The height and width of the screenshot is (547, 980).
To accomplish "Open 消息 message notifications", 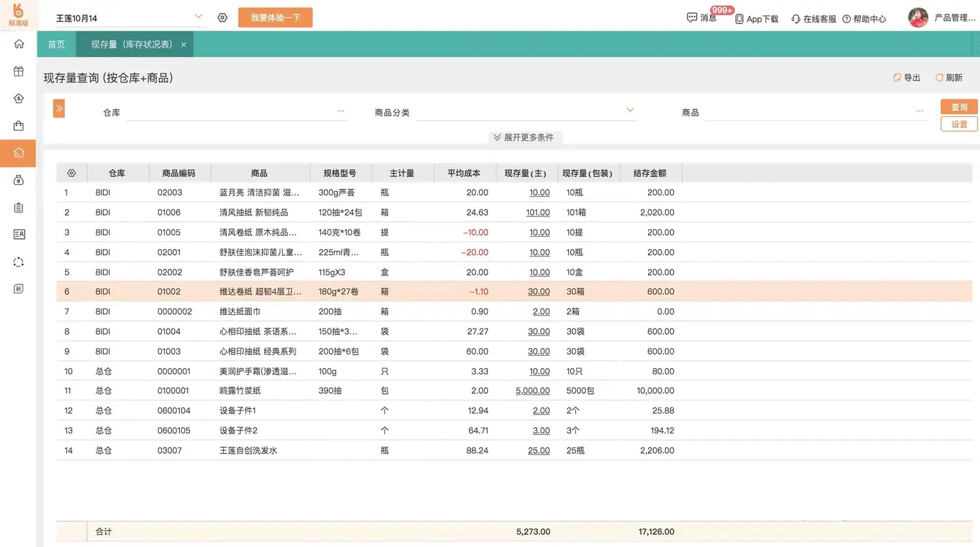I will [702, 18].
